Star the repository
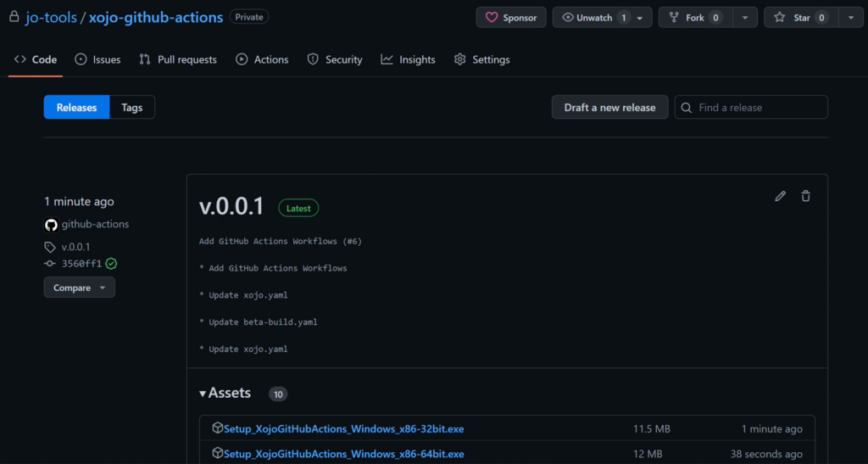Viewport: 868px width, 464px height. coord(801,18)
